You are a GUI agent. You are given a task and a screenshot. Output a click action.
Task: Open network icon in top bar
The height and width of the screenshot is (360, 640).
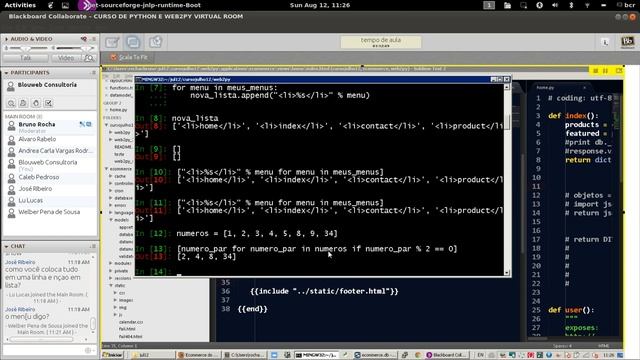[587, 5]
